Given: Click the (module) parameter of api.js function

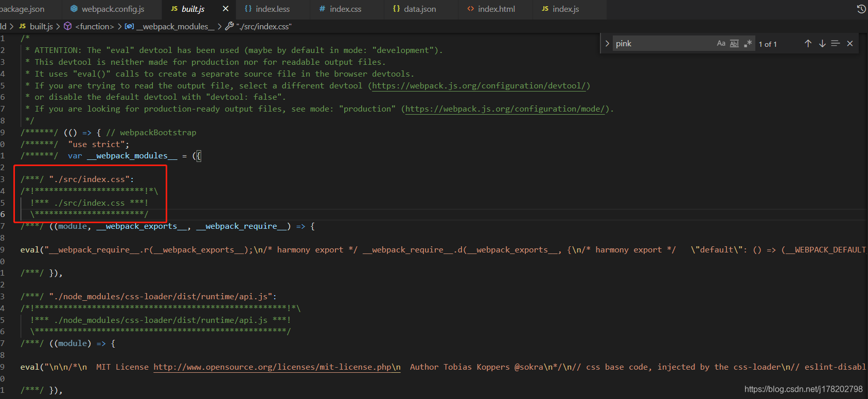Looking at the screenshot, I should pos(73,343).
